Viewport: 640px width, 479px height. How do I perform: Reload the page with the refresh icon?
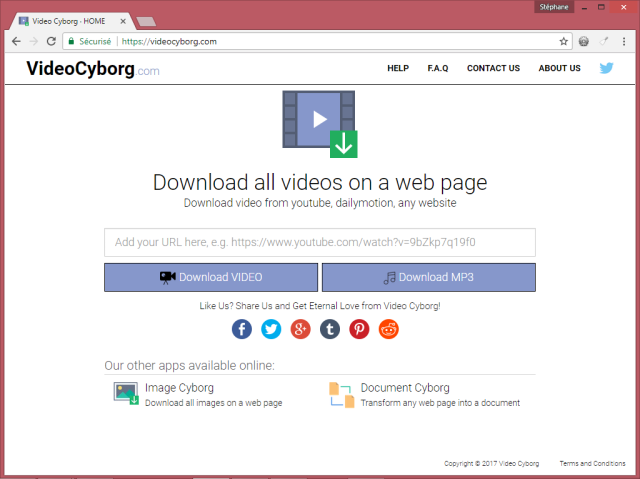pos(51,41)
